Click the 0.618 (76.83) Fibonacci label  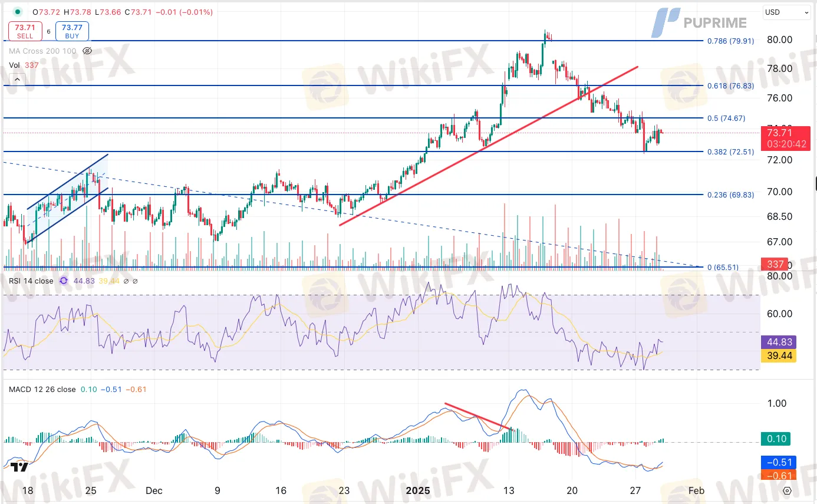coord(730,86)
